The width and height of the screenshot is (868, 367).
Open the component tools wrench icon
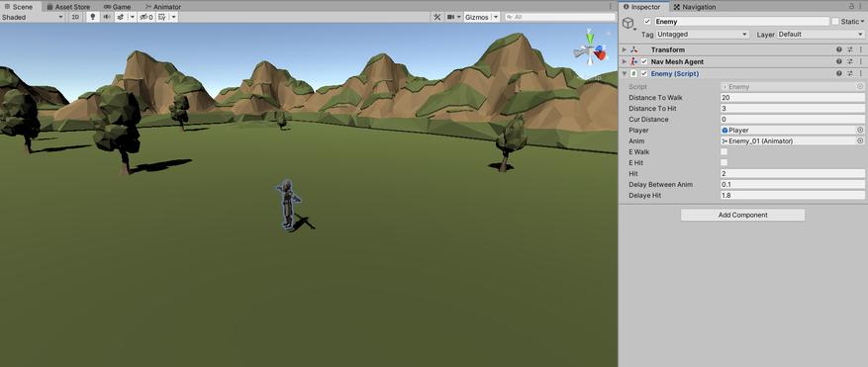pyautogui.click(x=437, y=17)
